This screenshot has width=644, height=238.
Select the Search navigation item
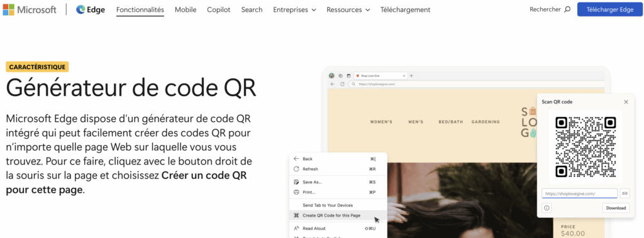252,9
